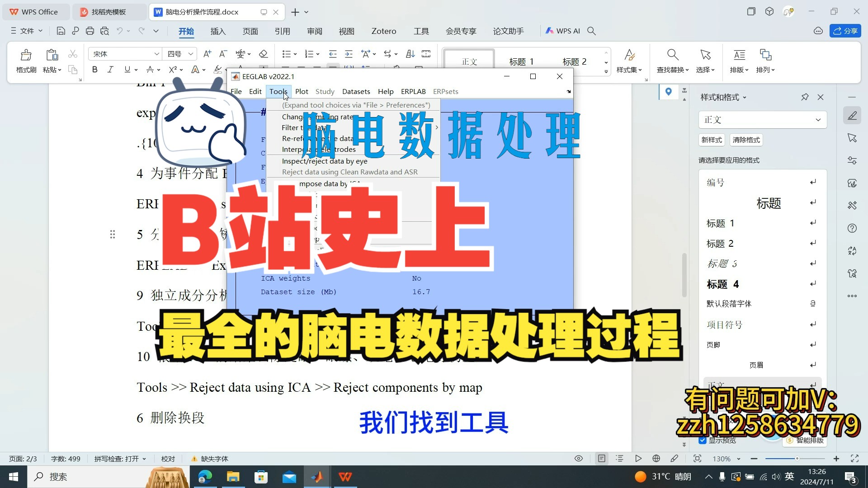Switch to page layout view button
Image resolution: width=868 pixels, height=488 pixels.
tap(602, 459)
